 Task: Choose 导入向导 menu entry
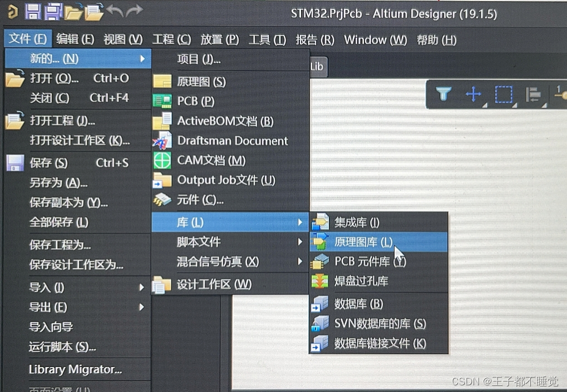tap(77, 327)
